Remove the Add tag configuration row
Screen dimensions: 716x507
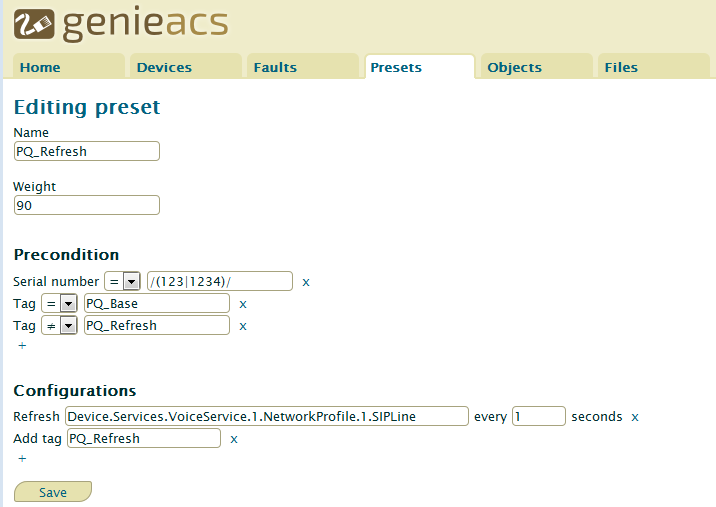pyautogui.click(x=234, y=439)
